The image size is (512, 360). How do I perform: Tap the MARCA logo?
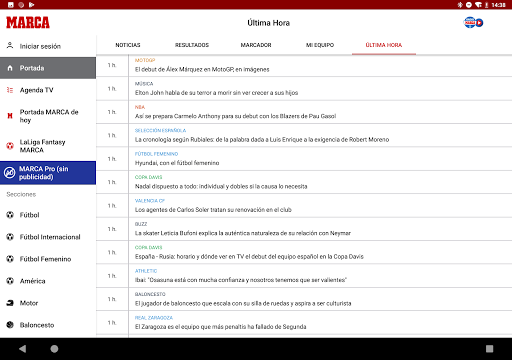[28, 23]
